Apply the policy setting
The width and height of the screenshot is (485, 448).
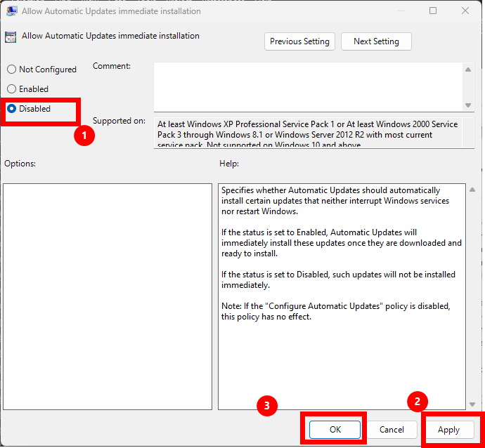(x=448, y=430)
